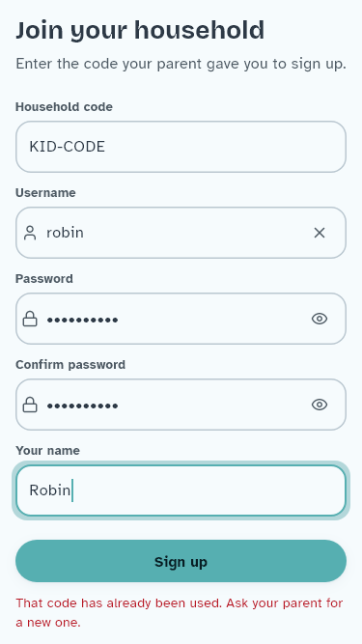The width and height of the screenshot is (362, 644).
Task: Click the lock icon in Password field
Action: coord(30,319)
